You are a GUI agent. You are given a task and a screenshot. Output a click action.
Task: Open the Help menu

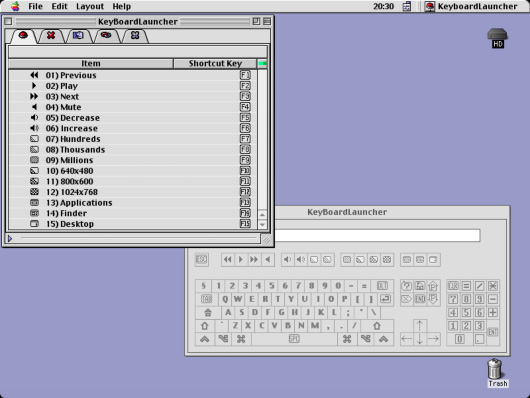pyautogui.click(x=122, y=6)
